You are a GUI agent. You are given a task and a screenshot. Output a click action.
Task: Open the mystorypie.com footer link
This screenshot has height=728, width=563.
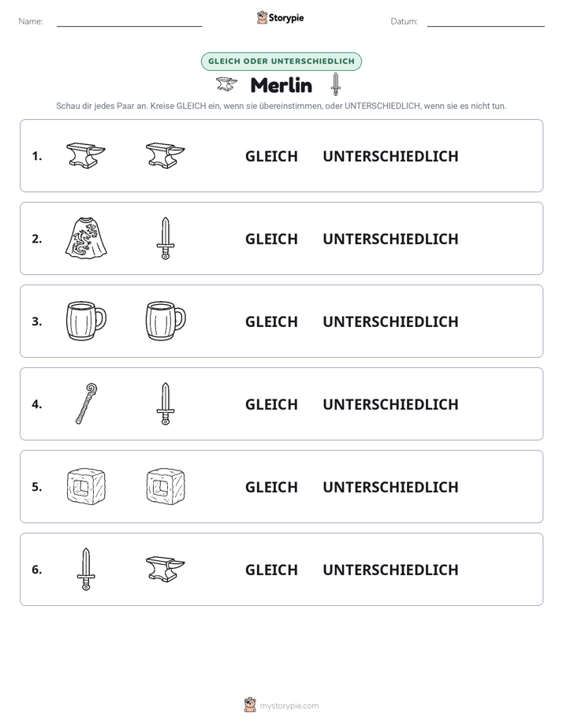point(289,706)
